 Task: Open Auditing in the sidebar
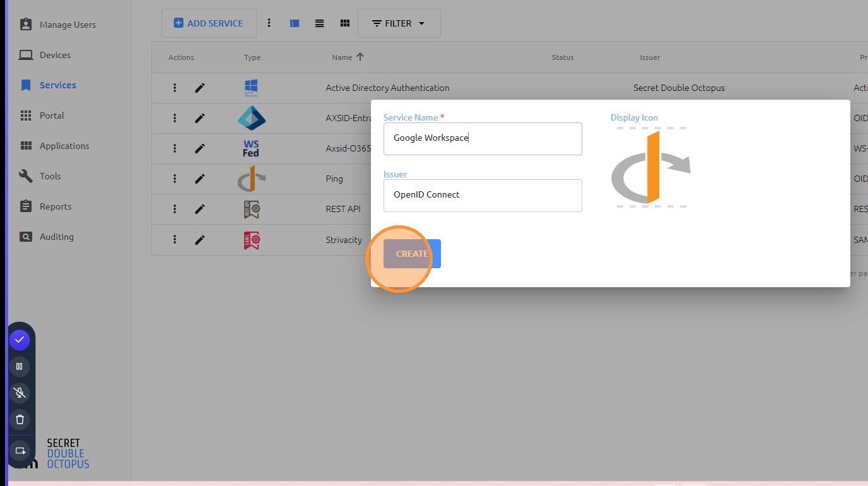pos(57,237)
